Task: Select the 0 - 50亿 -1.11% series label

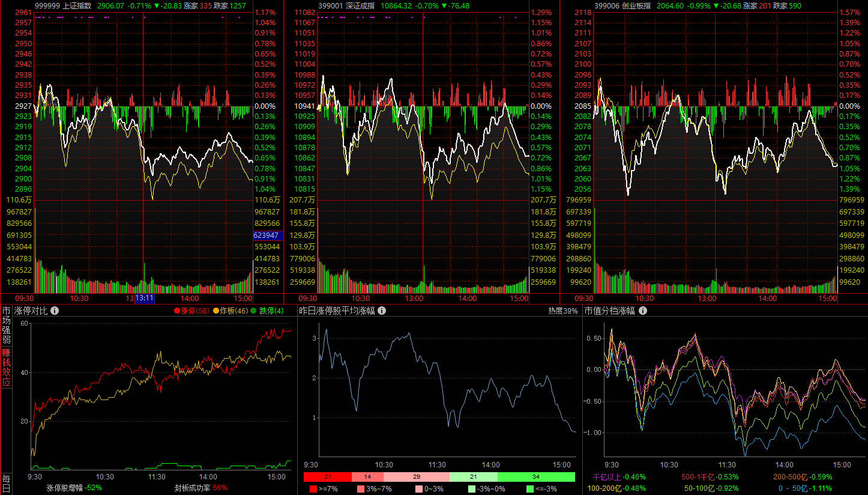Action: tap(805, 488)
